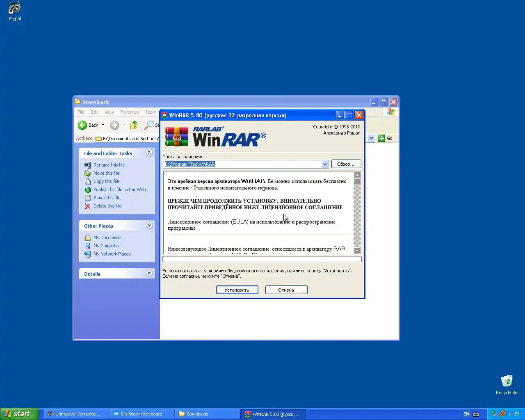Click the magnifier system tray icon
525x420 pixels.
tap(502, 414)
